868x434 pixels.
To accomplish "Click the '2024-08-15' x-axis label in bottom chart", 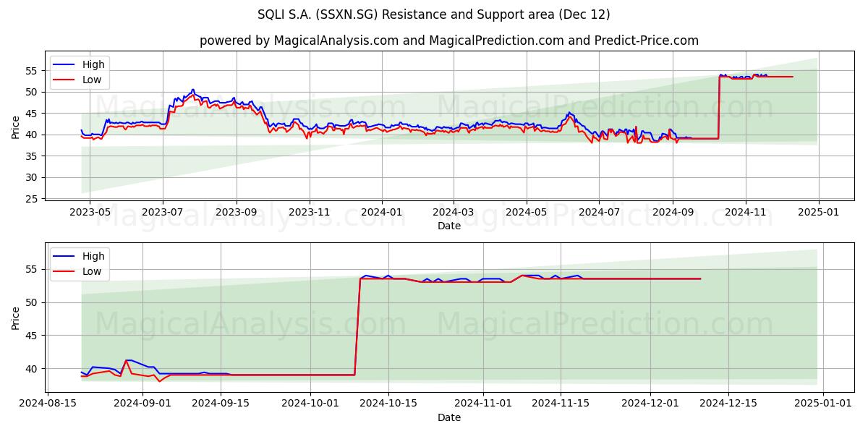I will (48, 404).
